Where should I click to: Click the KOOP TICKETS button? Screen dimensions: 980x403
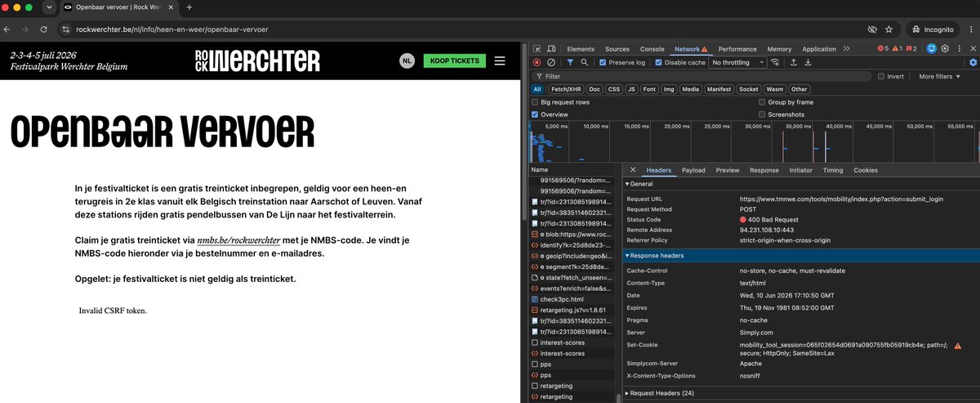(x=455, y=60)
